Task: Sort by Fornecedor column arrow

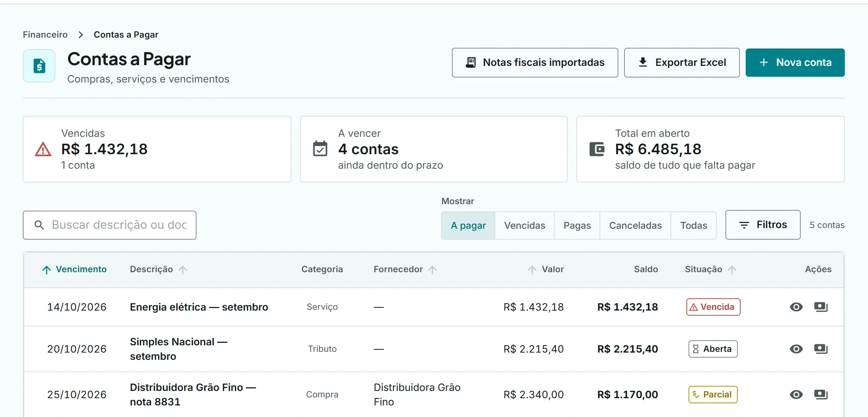Action: pos(432,270)
